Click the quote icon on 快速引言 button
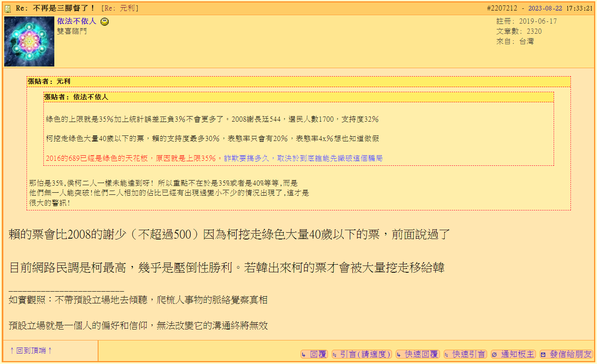This screenshot has height=364, width=597. 446,354
